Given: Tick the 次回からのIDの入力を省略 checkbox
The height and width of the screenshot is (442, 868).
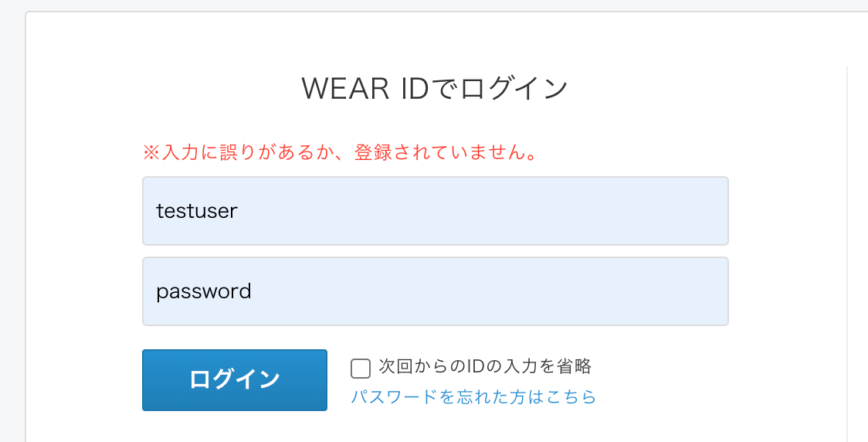Looking at the screenshot, I should click(361, 369).
